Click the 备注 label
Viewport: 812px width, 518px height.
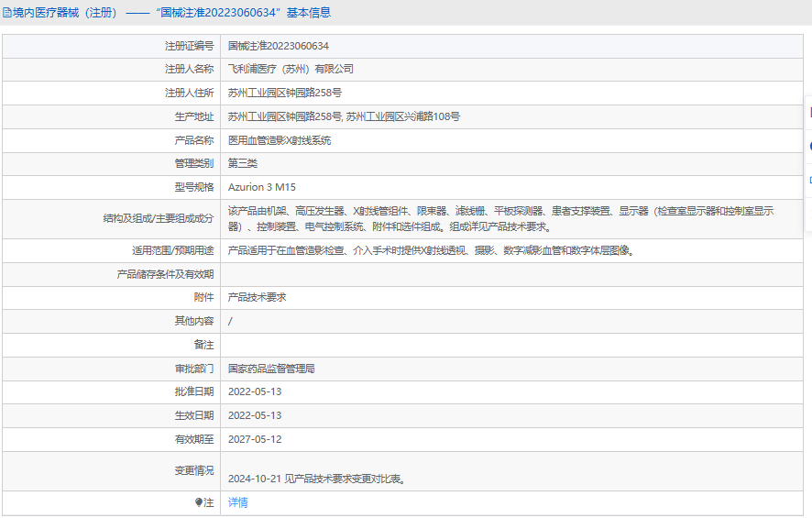point(204,345)
